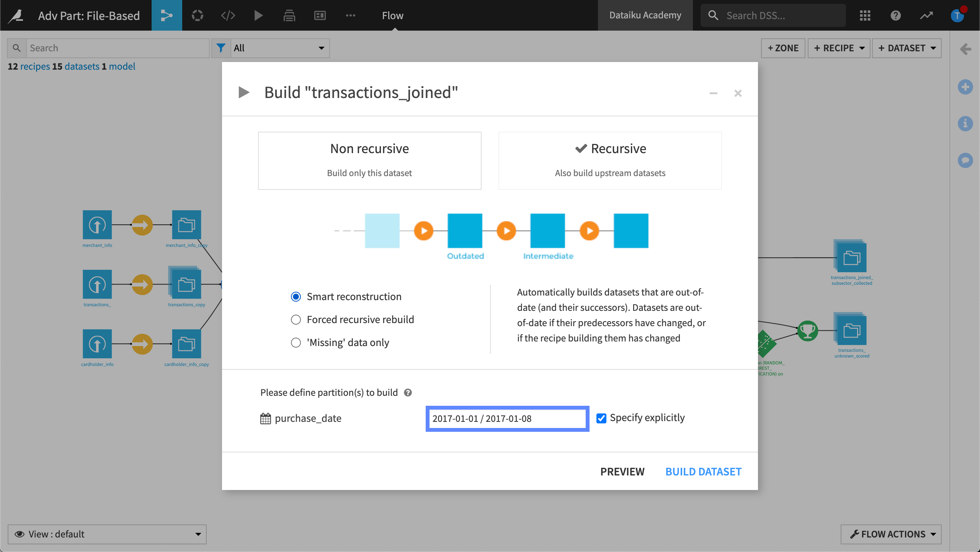Viewport: 980px width, 552px height.
Task: Click the BUILD DATASET button
Action: point(703,471)
